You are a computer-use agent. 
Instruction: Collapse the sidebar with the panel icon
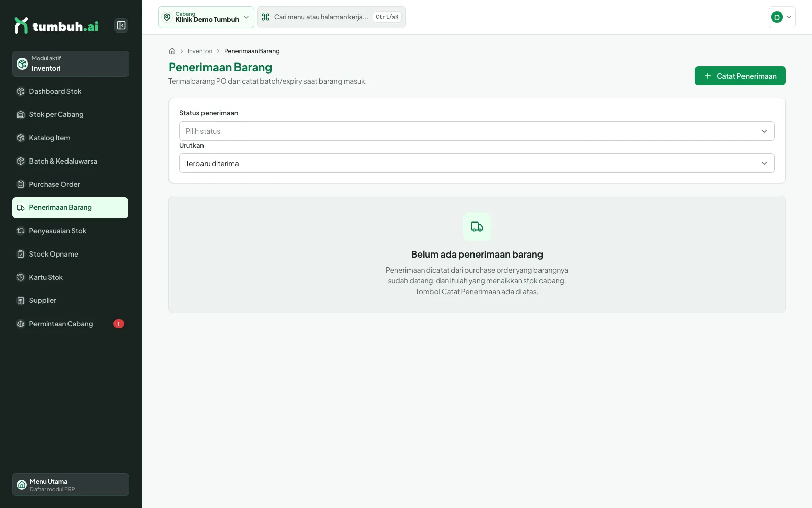coord(121,25)
